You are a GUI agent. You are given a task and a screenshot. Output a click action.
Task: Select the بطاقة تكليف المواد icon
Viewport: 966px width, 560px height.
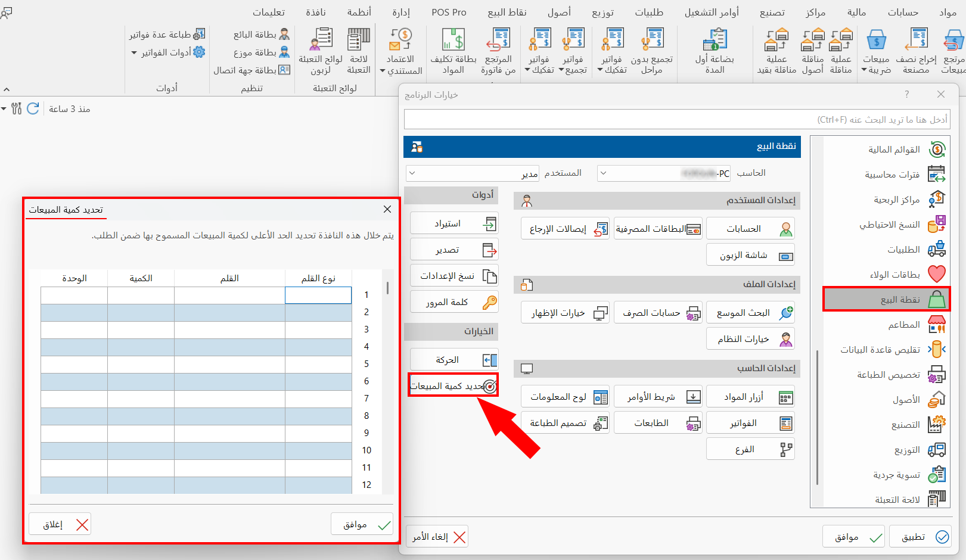click(453, 51)
